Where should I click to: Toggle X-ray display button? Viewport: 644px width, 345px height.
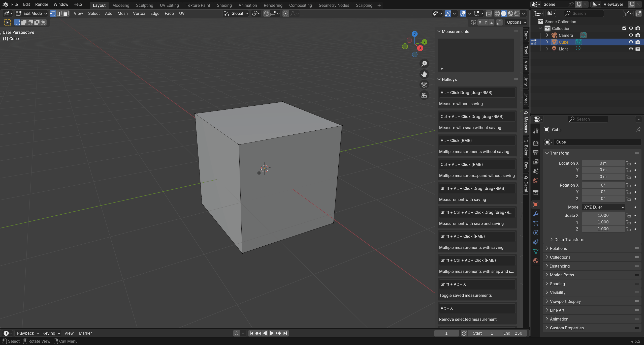489,13
